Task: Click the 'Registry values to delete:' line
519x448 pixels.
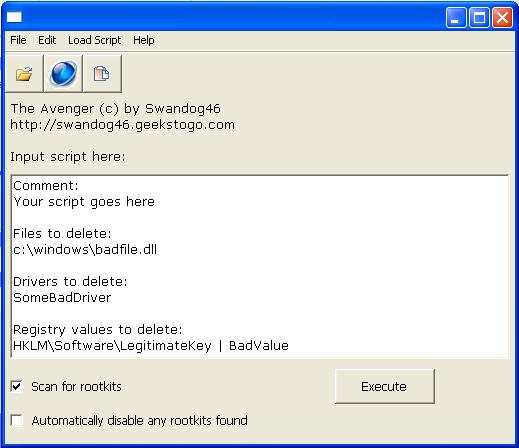Action: pos(98,330)
